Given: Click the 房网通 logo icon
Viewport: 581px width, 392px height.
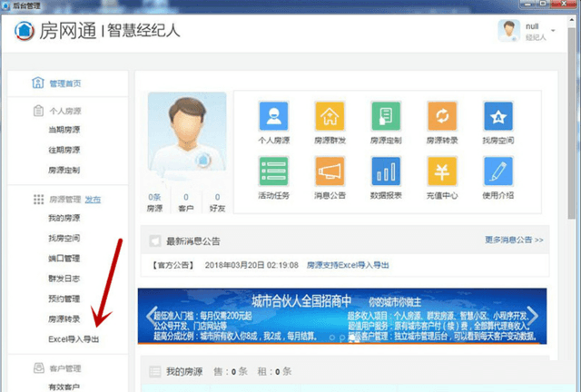Looking at the screenshot, I should [25, 30].
